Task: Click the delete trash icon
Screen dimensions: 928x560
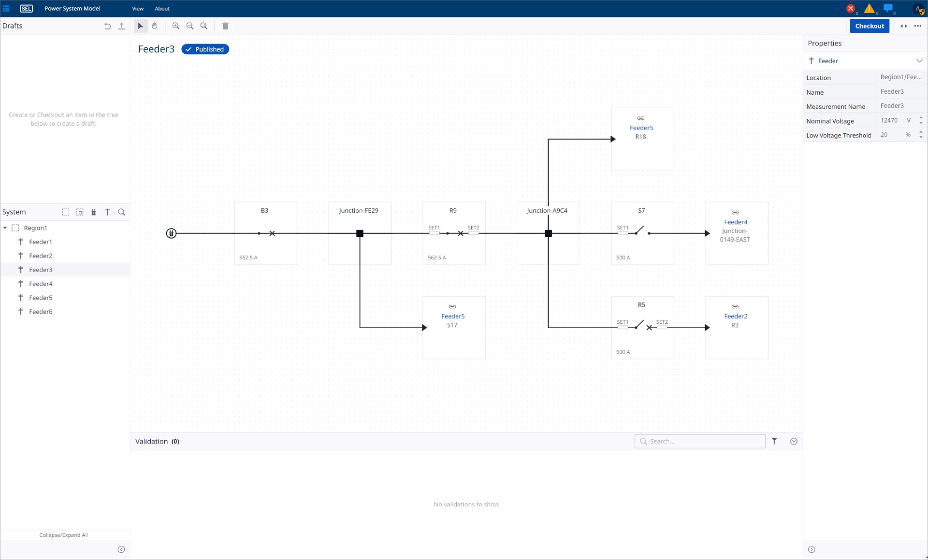Action: [x=225, y=26]
